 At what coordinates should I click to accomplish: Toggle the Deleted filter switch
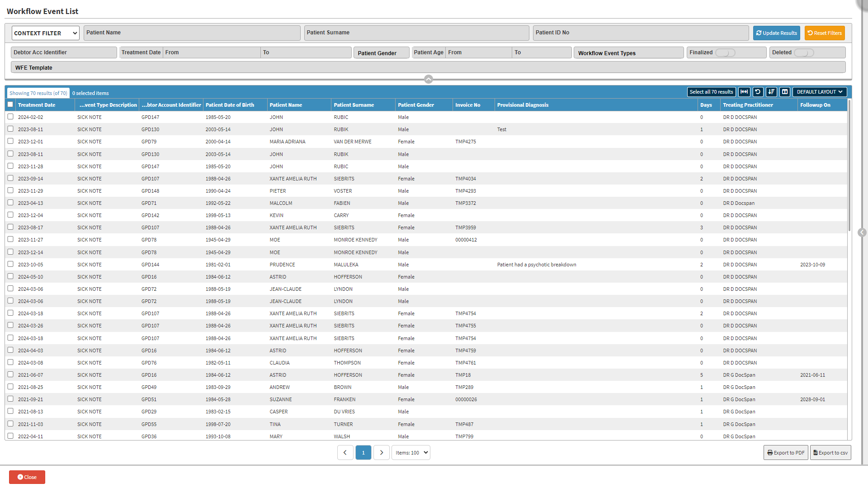tap(804, 52)
